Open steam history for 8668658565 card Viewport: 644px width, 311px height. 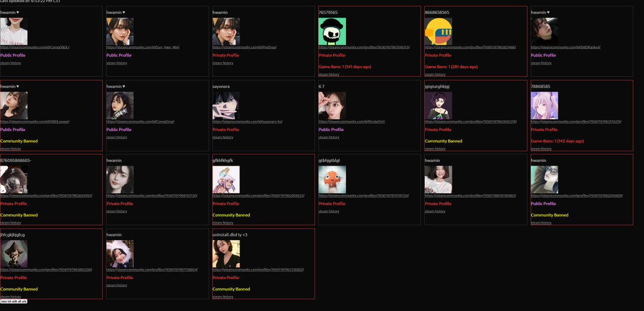[x=435, y=75]
